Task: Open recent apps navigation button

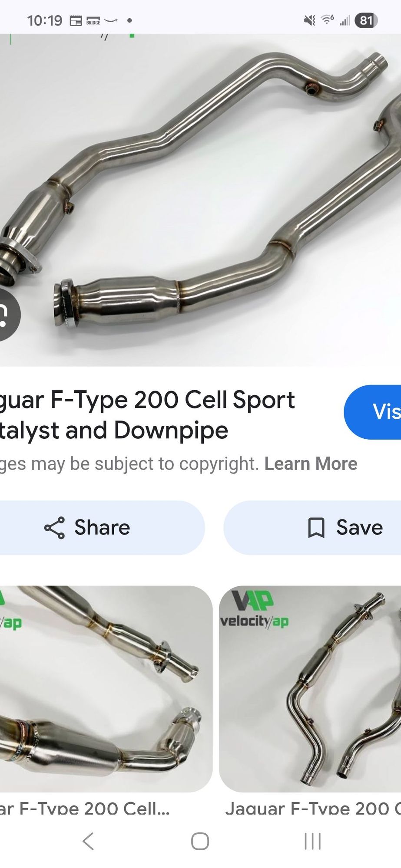Action: [x=312, y=841]
